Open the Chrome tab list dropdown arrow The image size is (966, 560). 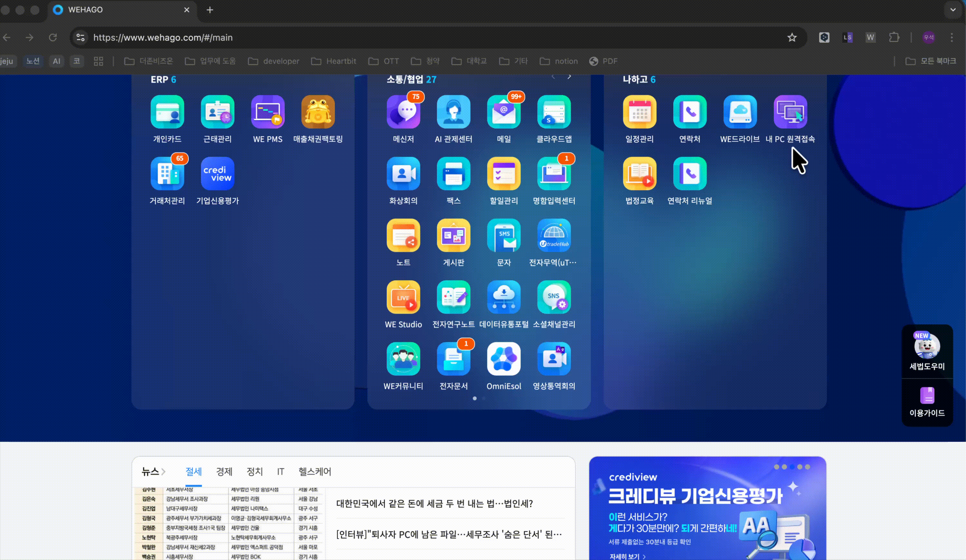[952, 10]
